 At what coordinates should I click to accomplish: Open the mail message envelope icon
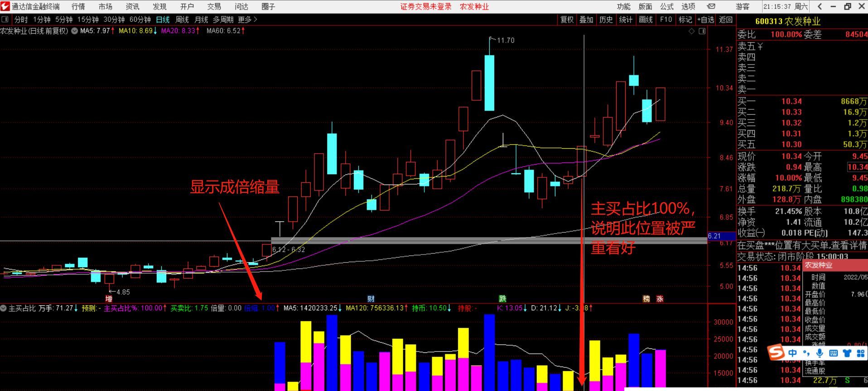click(711, 6)
